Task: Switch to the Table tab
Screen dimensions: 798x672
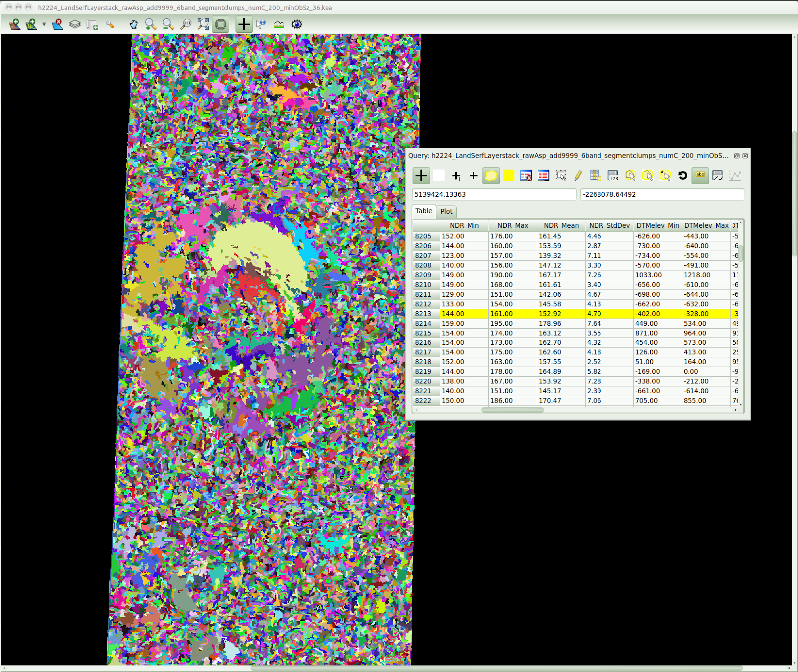Action: tap(424, 211)
